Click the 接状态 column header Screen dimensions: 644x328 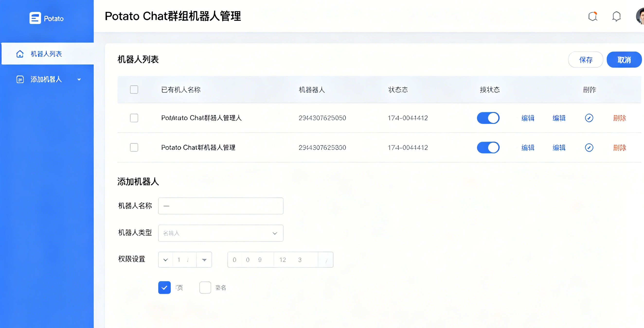490,90
